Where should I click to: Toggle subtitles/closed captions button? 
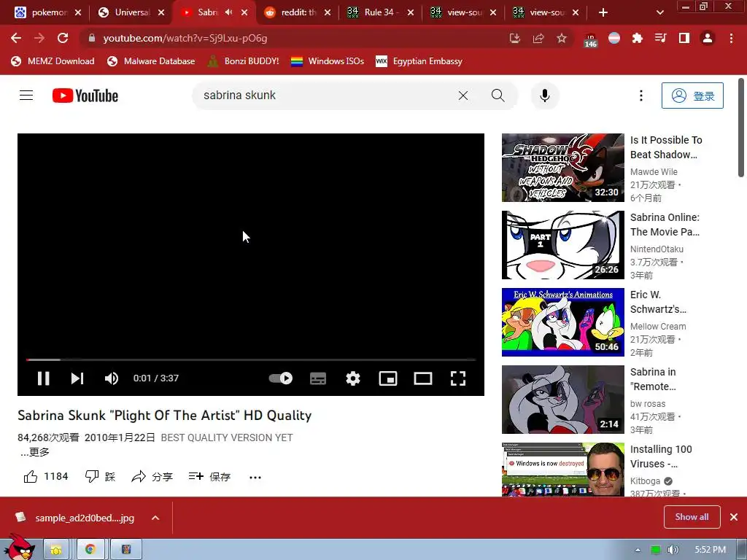[x=318, y=378]
